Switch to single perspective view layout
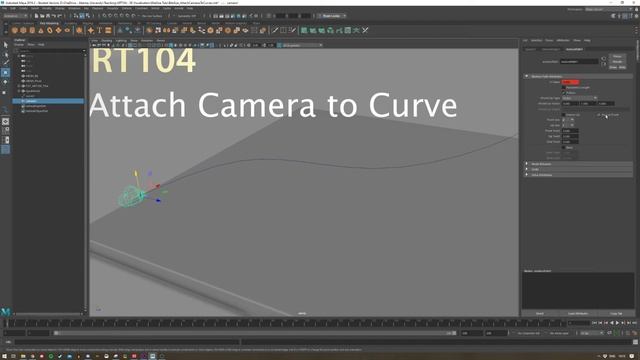This screenshot has width=640, height=360. click(5, 122)
